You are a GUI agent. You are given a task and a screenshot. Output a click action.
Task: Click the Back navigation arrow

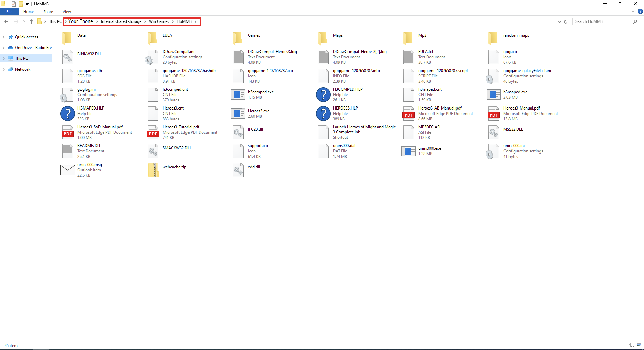coord(6,21)
